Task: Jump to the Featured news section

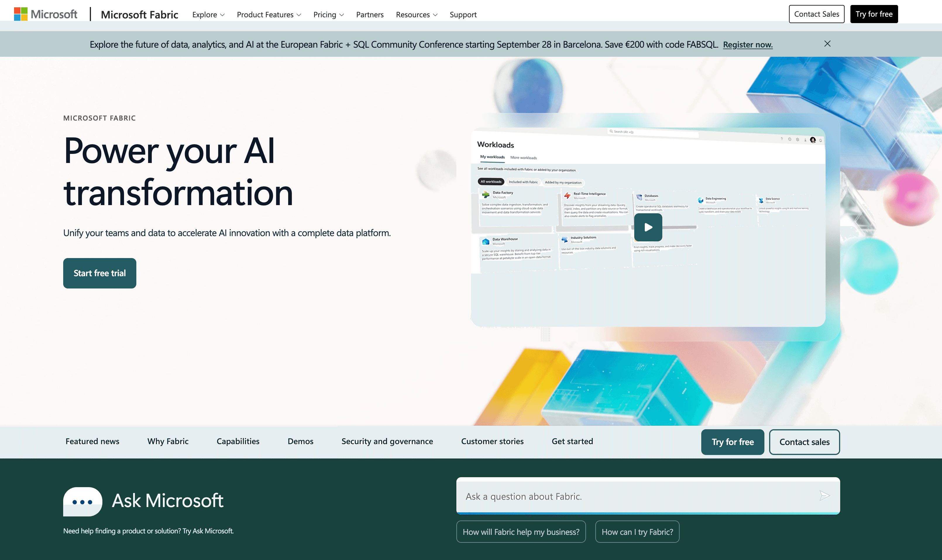Action: [x=92, y=441]
